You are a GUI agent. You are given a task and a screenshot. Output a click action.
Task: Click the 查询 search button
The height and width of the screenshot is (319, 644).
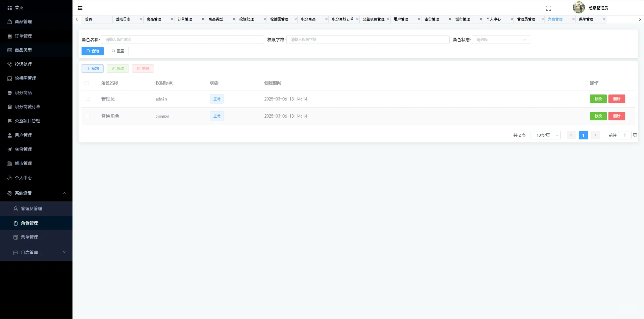(x=92, y=51)
